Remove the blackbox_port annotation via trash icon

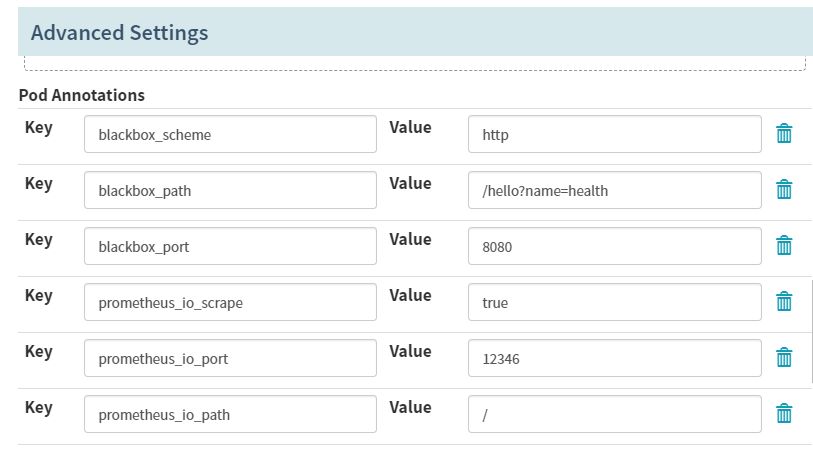(784, 246)
